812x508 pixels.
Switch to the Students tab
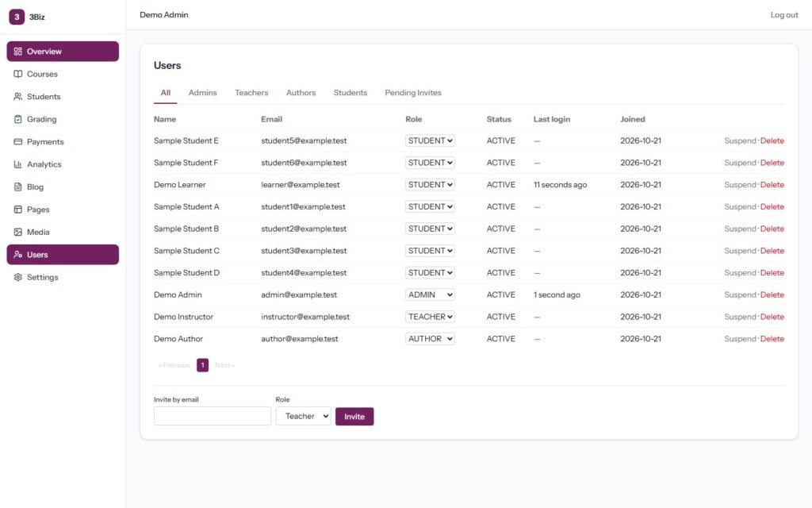click(350, 93)
